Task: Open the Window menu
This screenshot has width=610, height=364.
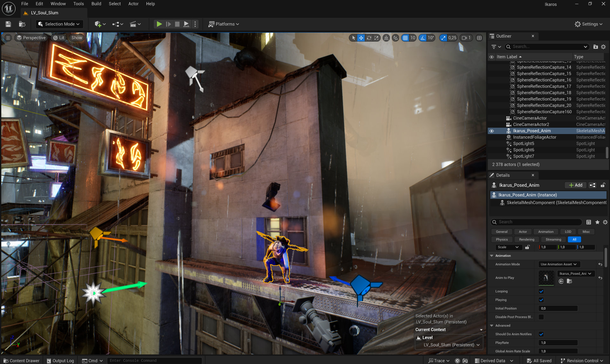Action: [58, 4]
